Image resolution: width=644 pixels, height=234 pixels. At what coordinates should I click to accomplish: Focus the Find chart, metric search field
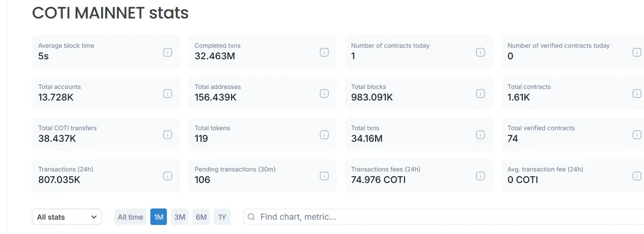click(x=444, y=217)
